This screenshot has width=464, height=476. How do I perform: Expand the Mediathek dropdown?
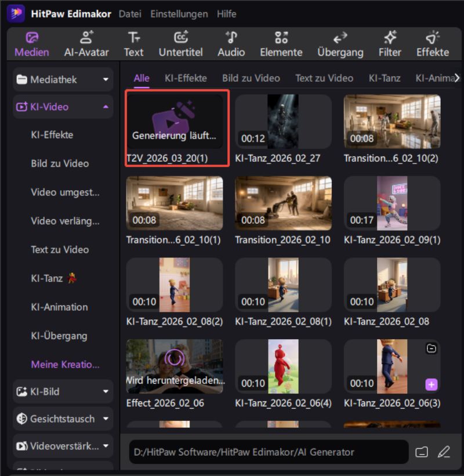pos(106,79)
